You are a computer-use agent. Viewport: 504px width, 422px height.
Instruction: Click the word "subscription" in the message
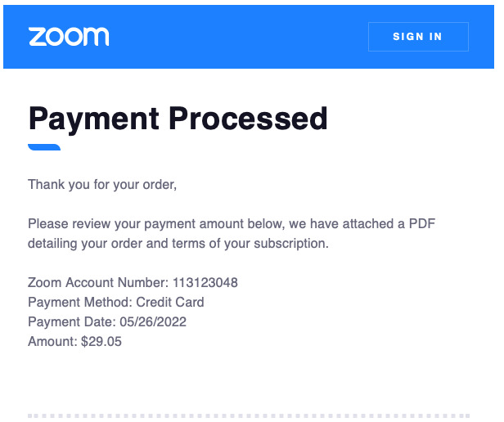[290, 244]
